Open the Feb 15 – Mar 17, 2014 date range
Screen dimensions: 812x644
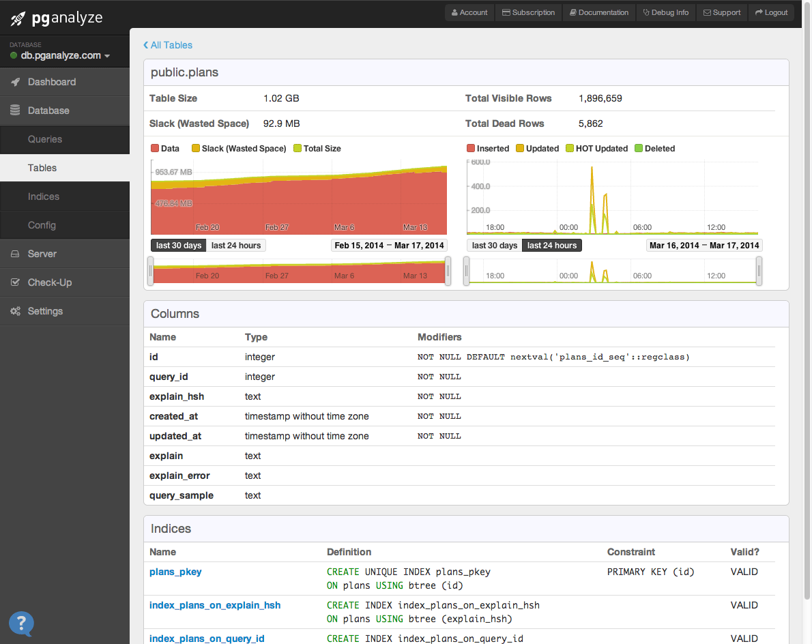[389, 246]
